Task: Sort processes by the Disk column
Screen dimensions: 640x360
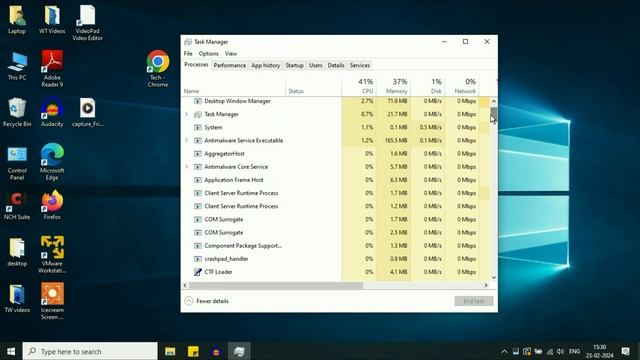Action: pos(427,85)
